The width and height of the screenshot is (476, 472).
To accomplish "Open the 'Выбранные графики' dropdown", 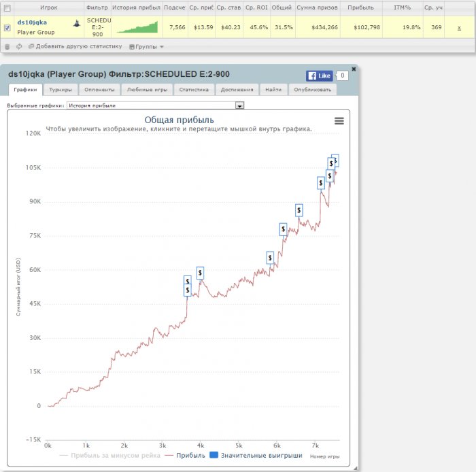I will 239,105.
